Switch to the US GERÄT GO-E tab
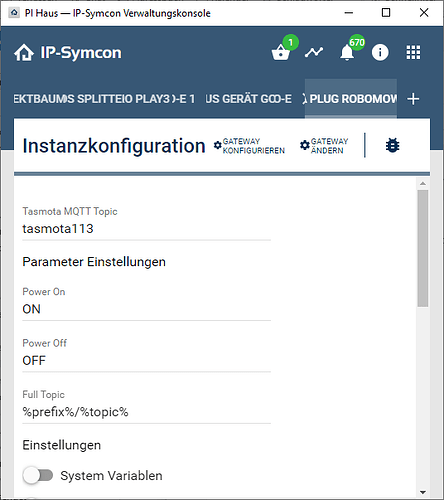The height and width of the screenshot is (500, 444). pos(248,99)
